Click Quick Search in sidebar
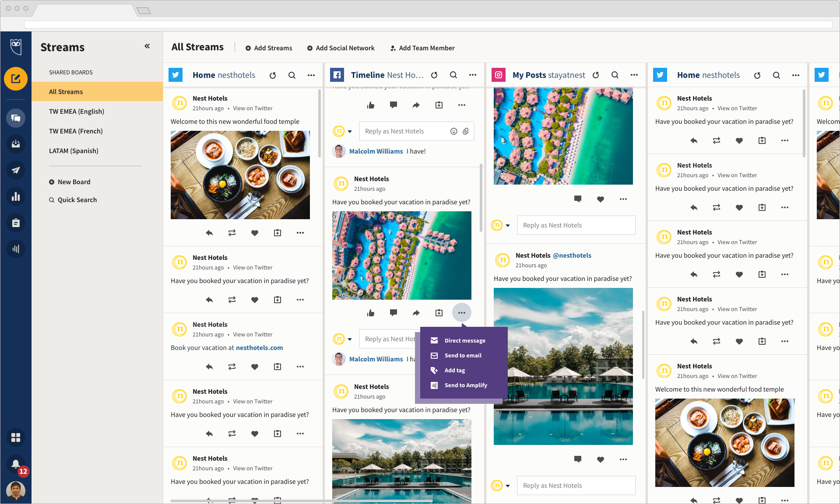 coord(73,200)
